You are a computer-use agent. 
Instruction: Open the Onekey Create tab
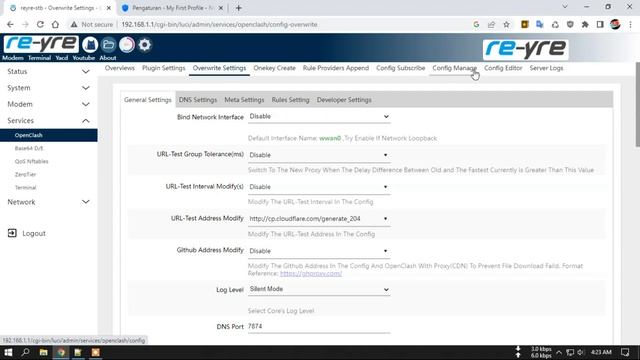tap(274, 68)
